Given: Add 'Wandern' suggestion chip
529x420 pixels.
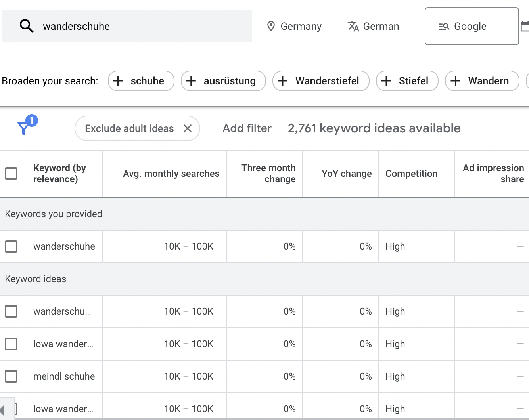Looking at the screenshot, I should click(x=482, y=81).
